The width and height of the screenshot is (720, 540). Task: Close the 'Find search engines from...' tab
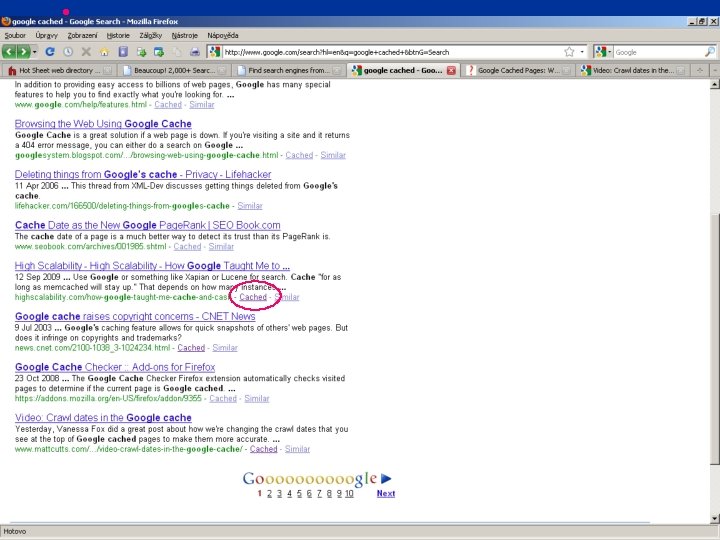(x=337, y=70)
